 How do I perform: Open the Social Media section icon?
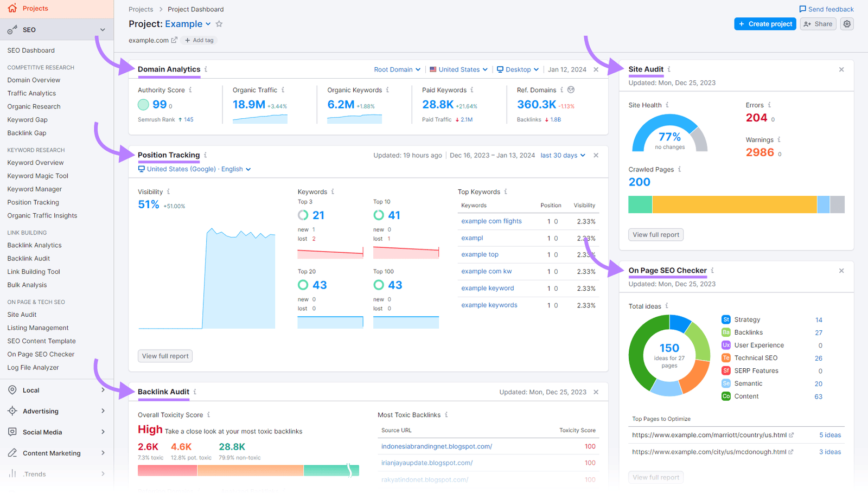12,432
